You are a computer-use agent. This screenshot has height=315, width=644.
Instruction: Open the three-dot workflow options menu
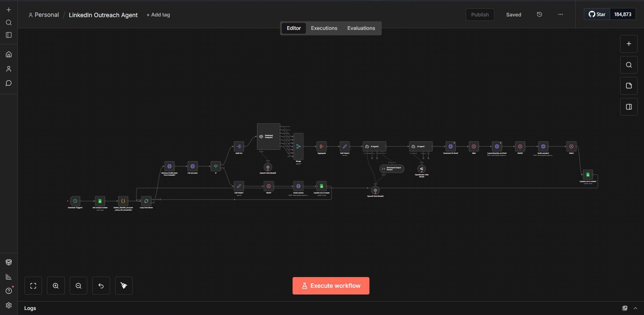561,14
